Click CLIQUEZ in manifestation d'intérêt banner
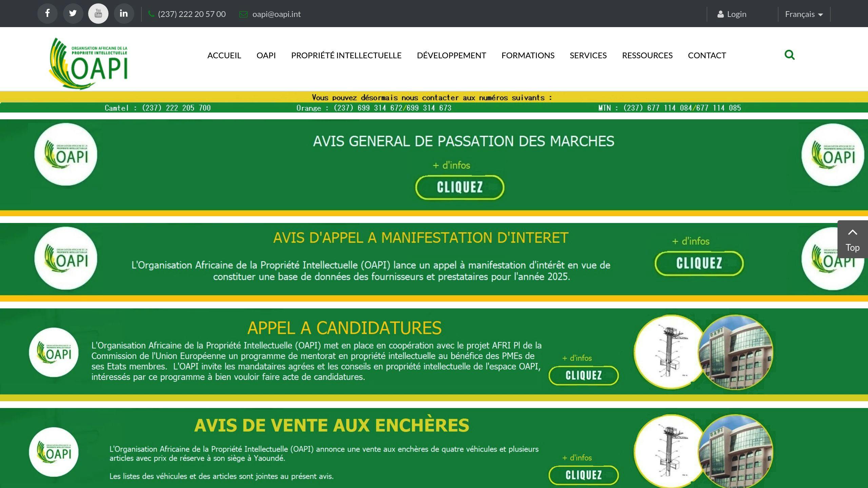 click(x=699, y=263)
